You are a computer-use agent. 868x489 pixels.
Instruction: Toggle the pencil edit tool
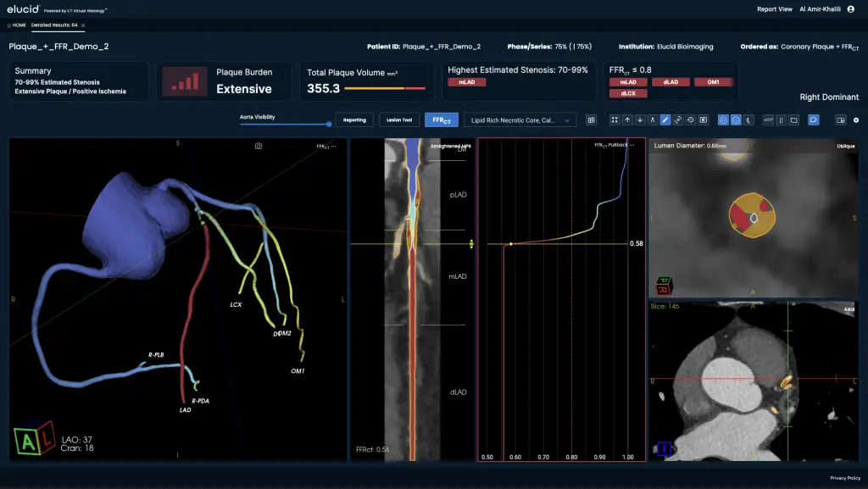pyautogui.click(x=665, y=120)
